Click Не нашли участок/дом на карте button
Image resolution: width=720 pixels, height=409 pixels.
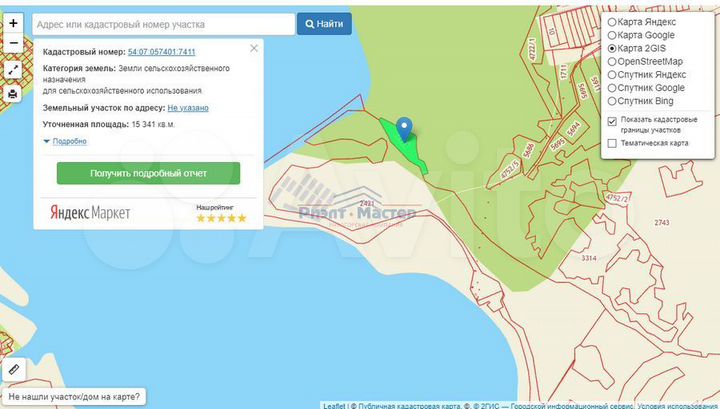point(74,396)
